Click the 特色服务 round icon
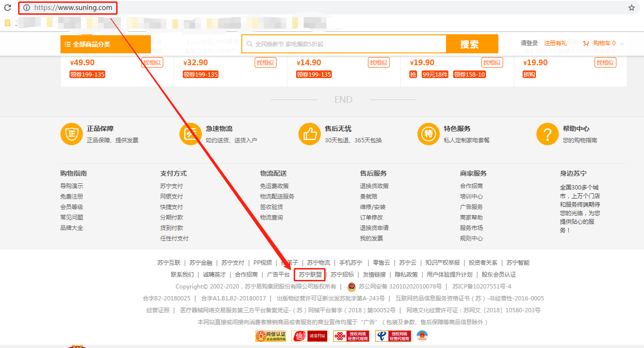 (428, 134)
